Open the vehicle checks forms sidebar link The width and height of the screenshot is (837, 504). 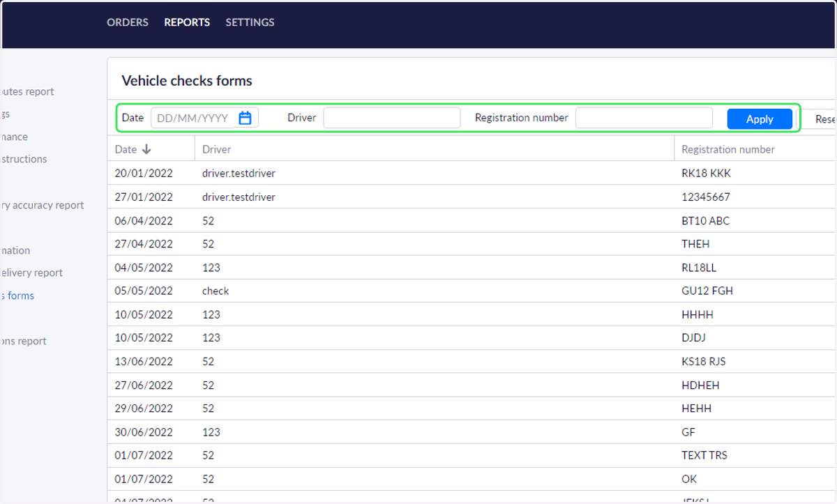click(17, 296)
